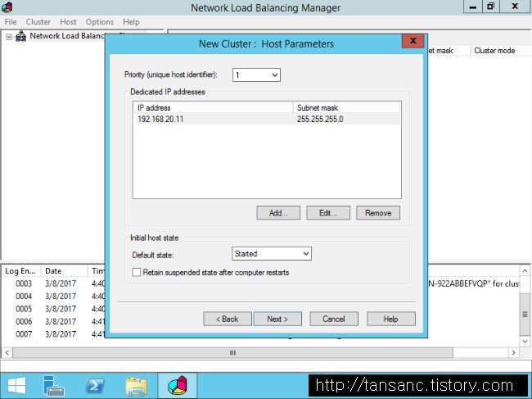Select log entry 0007
The height and width of the screenshot is (399, 532).
click(x=24, y=334)
